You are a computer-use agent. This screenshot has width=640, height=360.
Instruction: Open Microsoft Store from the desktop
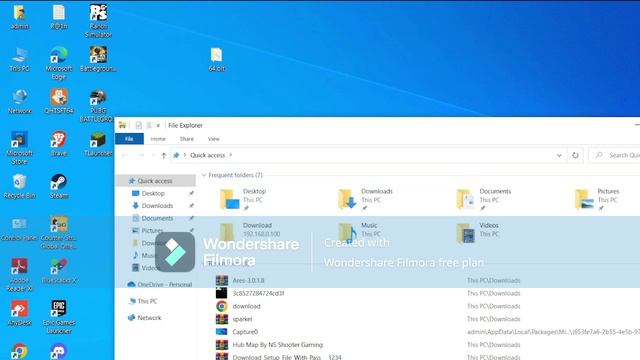coord(19,148)
